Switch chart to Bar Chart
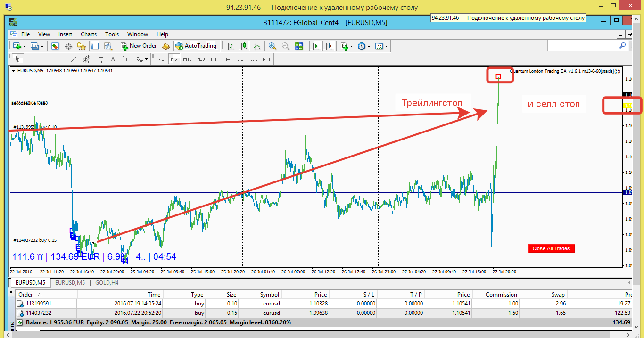 pos(231,46)
